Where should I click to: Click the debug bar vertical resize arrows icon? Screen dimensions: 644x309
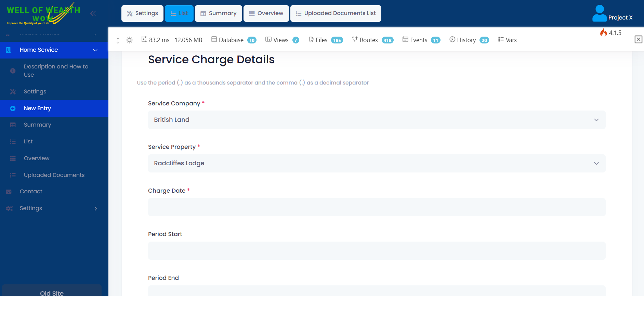[118, 40]
